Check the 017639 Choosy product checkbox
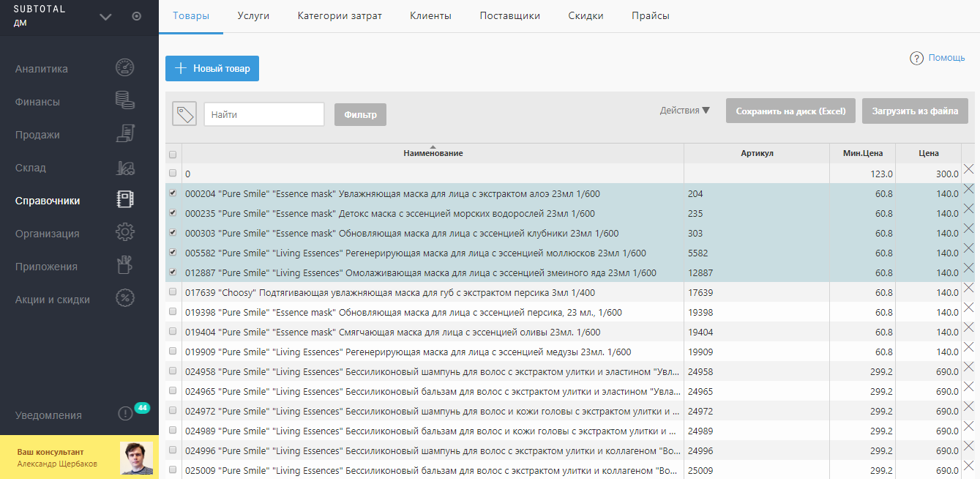This screenshot has width=980, height=479. click(x=173, y=292)
